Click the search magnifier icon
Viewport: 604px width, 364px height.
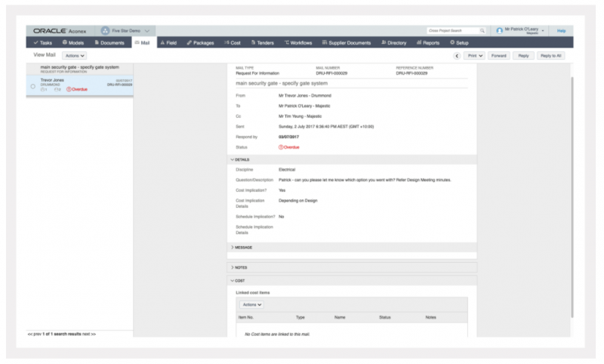(482, 30)
